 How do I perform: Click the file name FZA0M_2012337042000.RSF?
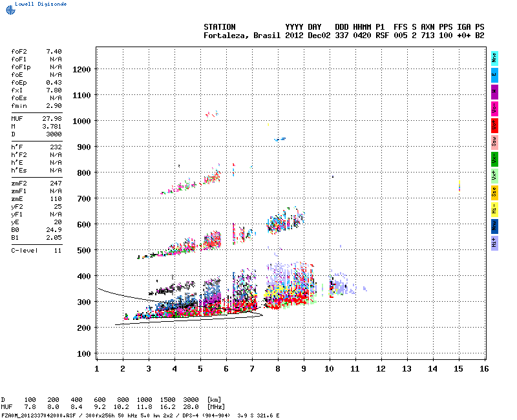click(x=39, y=415)
